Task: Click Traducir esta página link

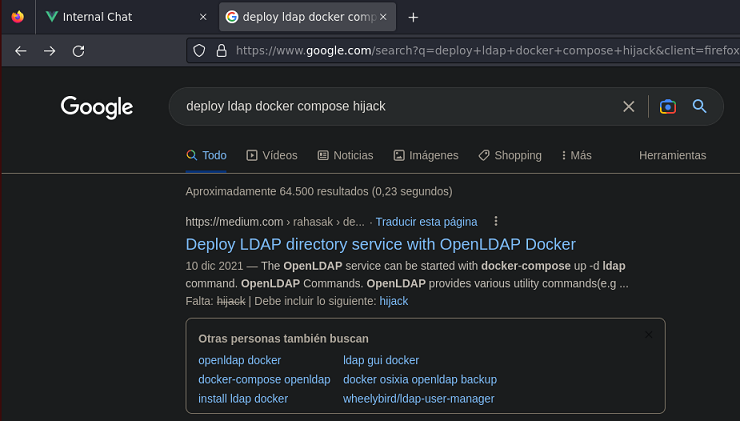Action: [x=427, y=221]
